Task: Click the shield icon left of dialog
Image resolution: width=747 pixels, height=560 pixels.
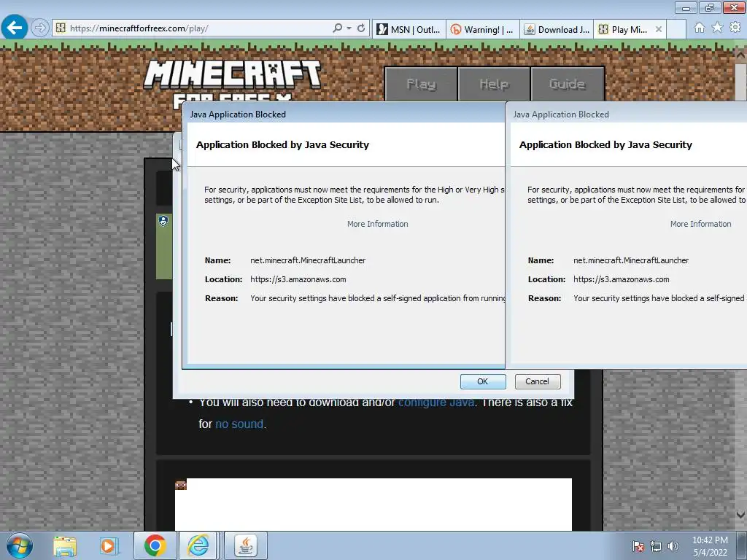Action: tap(163, 221)
